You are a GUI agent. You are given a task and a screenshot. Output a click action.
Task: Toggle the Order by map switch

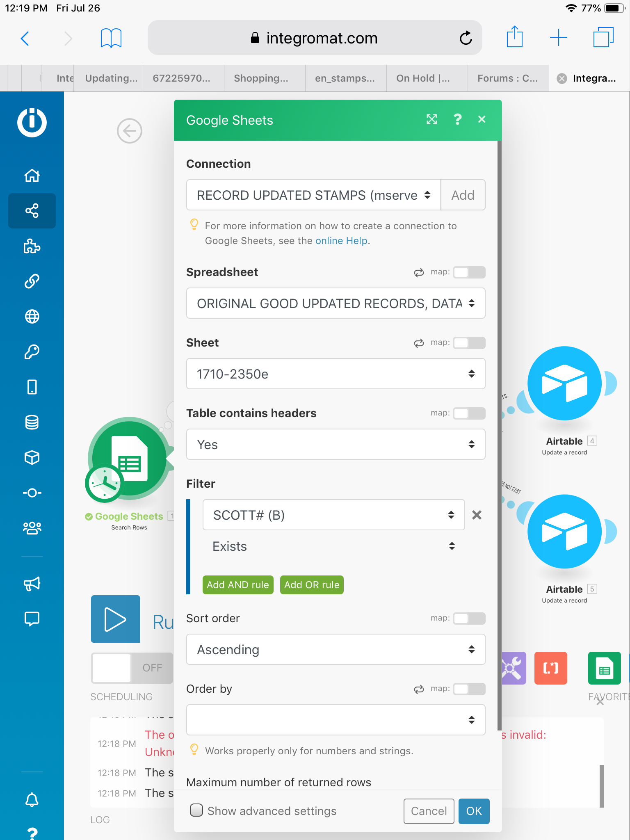(469, 689)
